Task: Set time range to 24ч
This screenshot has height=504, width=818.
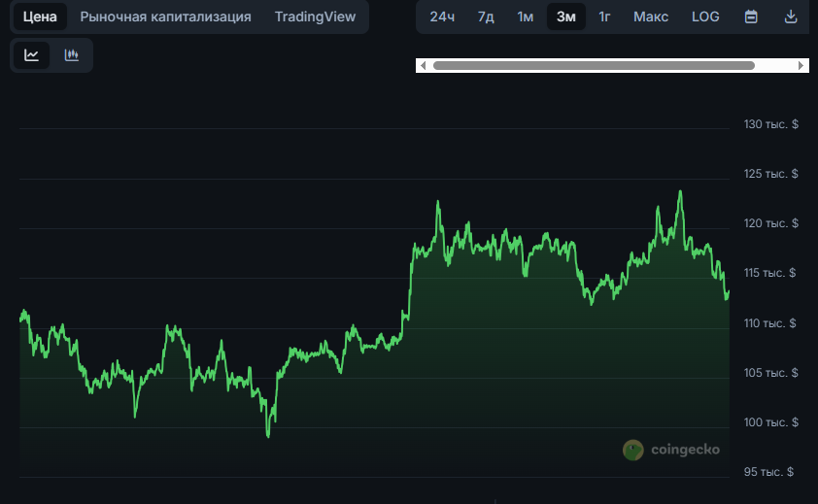Action: [442, 17]
